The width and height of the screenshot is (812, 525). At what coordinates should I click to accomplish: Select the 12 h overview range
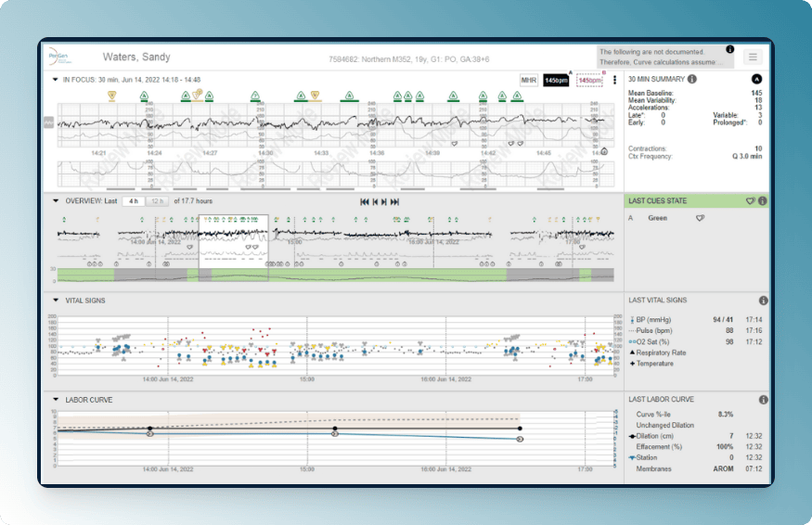[155, 200]
